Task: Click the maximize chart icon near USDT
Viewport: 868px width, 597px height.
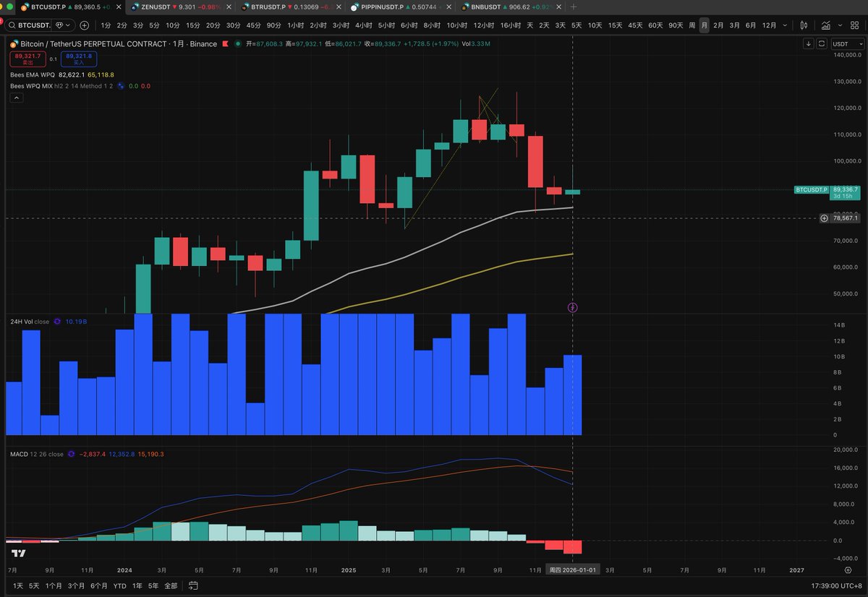Action: 822,43
